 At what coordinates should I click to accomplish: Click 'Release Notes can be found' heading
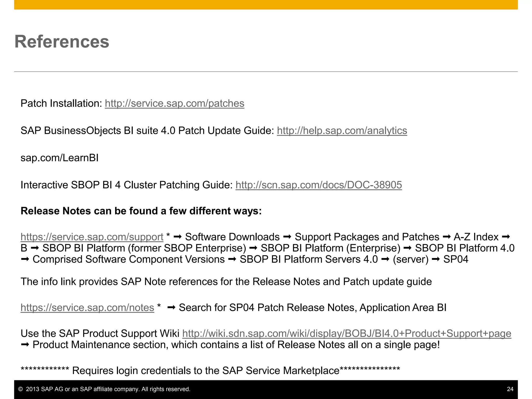point(141,211)
